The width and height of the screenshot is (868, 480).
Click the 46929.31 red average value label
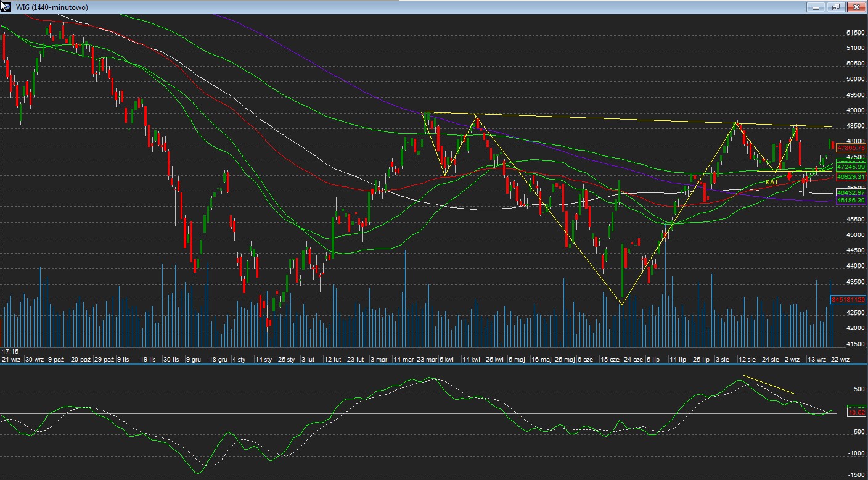pos(849,177)
